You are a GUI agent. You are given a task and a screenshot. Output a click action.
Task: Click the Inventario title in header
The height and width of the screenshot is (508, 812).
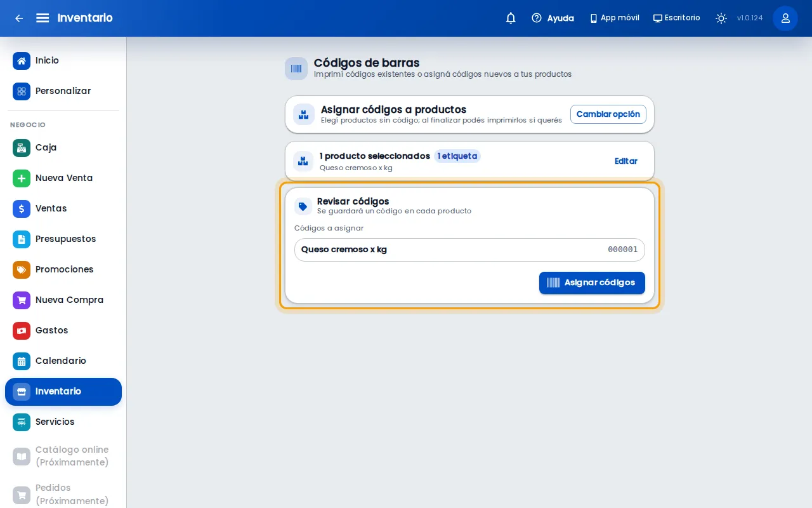pos(85,18)
